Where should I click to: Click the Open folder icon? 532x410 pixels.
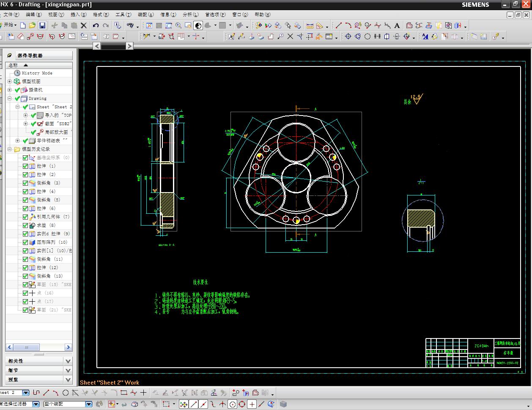coord(32,25)
